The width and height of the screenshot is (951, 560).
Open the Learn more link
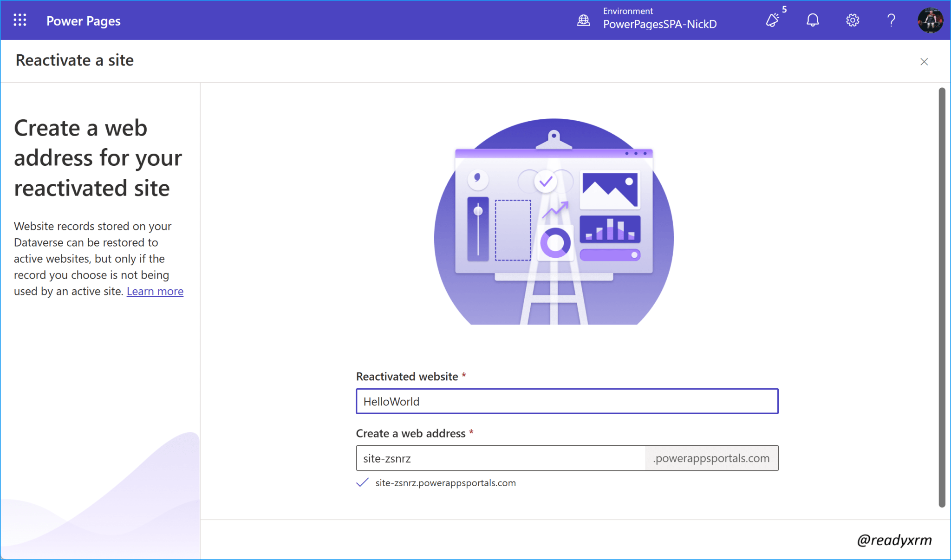[x=155, y=291]
